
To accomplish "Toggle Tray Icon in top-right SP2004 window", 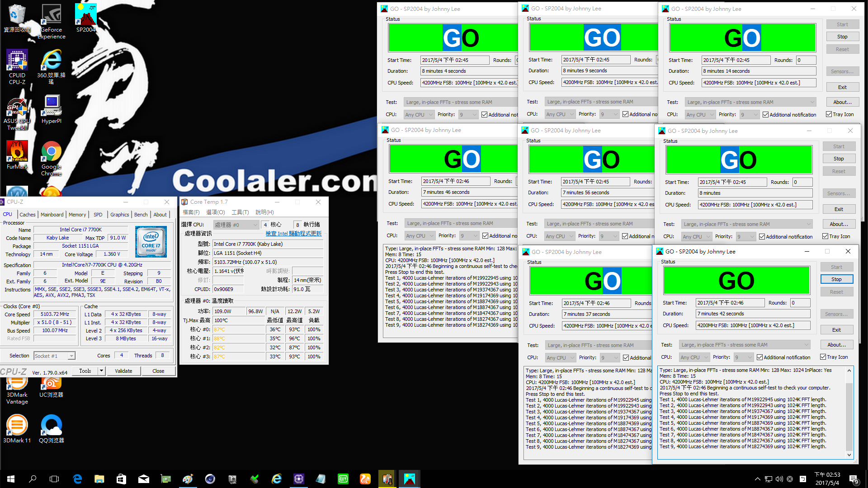I will 829,114.
